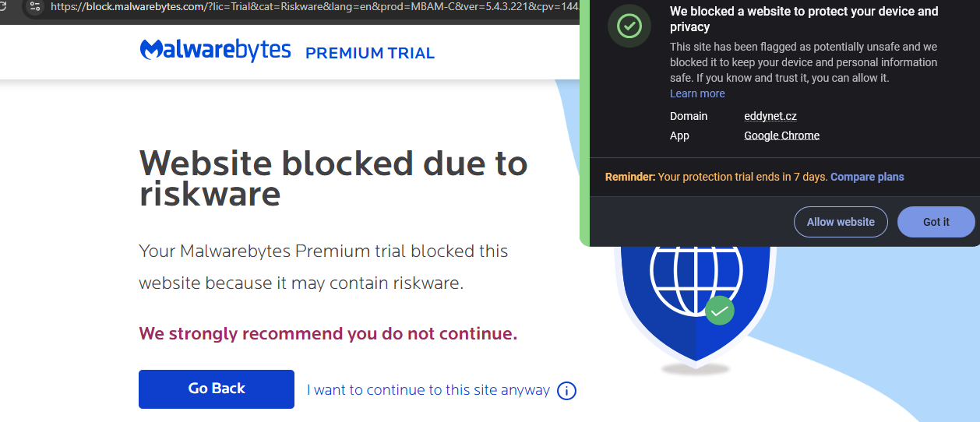Open the site information icon in address bar
The height and width of the screenshot is (422, 980).
coord(34,6)
